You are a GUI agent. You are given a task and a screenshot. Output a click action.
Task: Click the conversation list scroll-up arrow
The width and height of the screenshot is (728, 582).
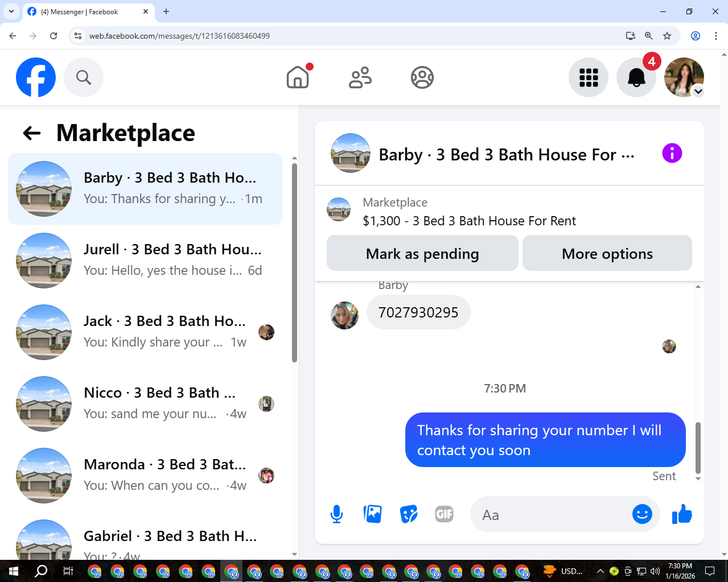[x=294, y=158]
